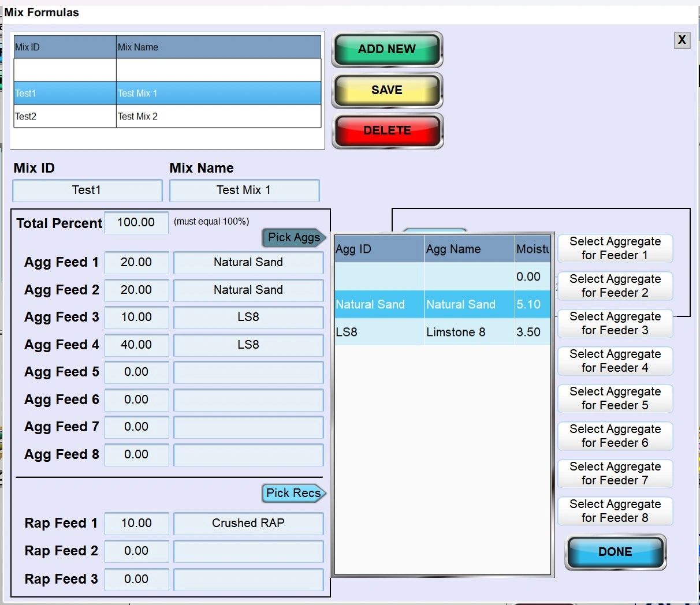Viewport: 700px width, 605px height.
Task: Click the green ADD NEW button
Action: (x=386, y=50)
